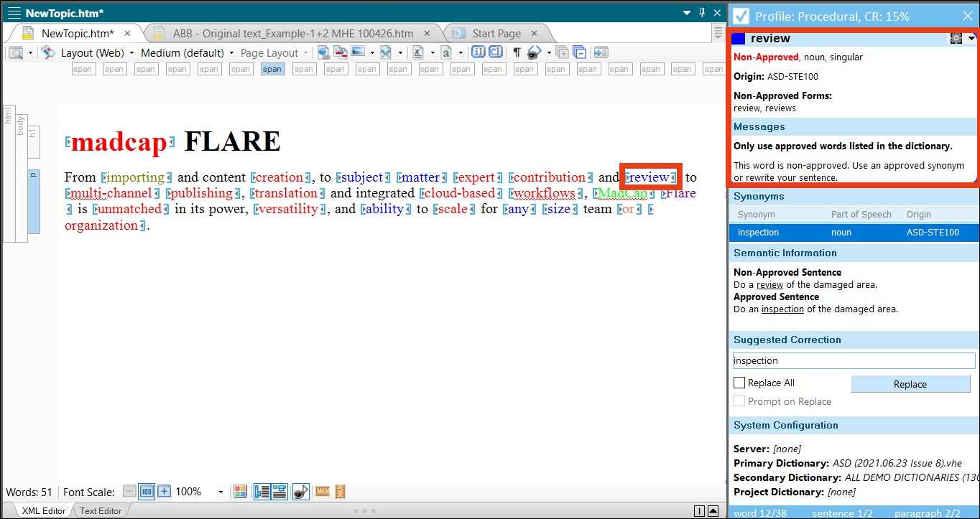Viewport: 980px width, 519px height.
Task: Toggle the show markers eye icon
Action: pyautogui.click(x=534, y=52)
